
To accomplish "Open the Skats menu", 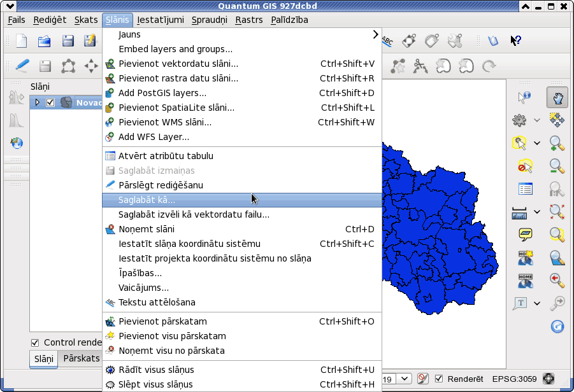I will click(x=86, y=20).
